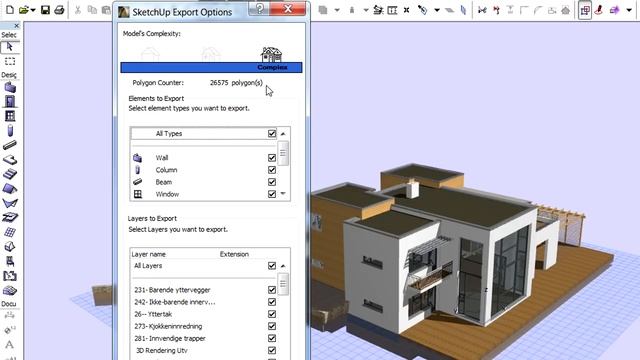The image size is (640, 360).
Task: Activate the Level Dimension tool under Document
Action: click(10, 330)
